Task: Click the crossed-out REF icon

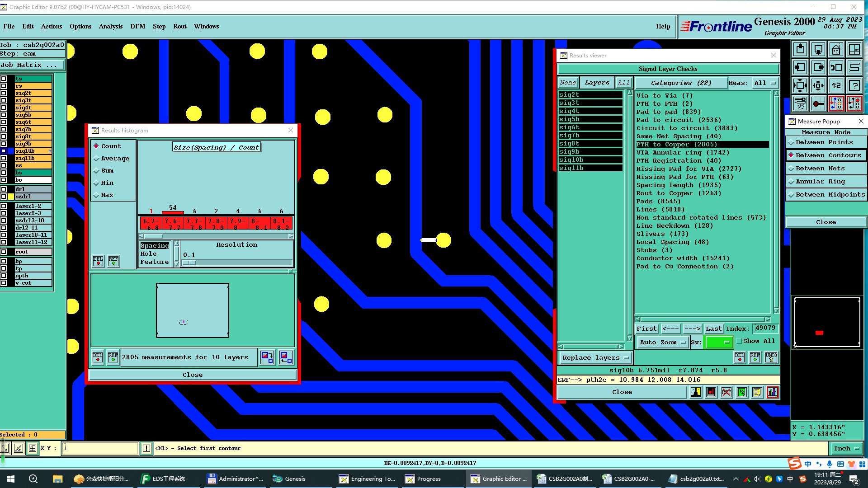Action: (x=726, y=392)
